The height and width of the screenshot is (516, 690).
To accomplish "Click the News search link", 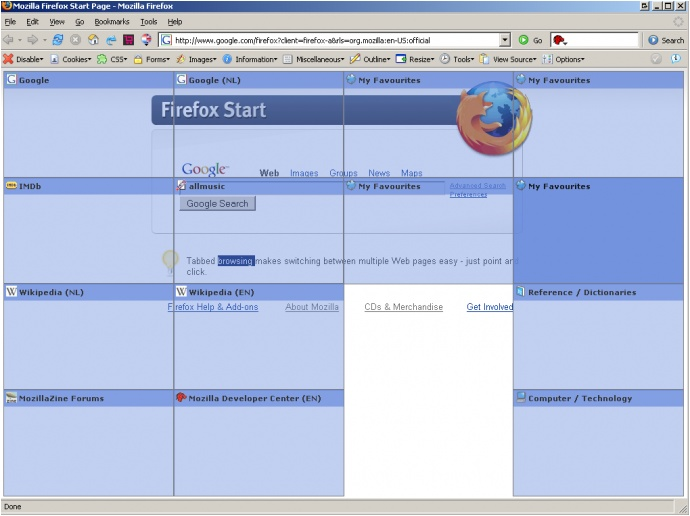I will pos(379,173).
